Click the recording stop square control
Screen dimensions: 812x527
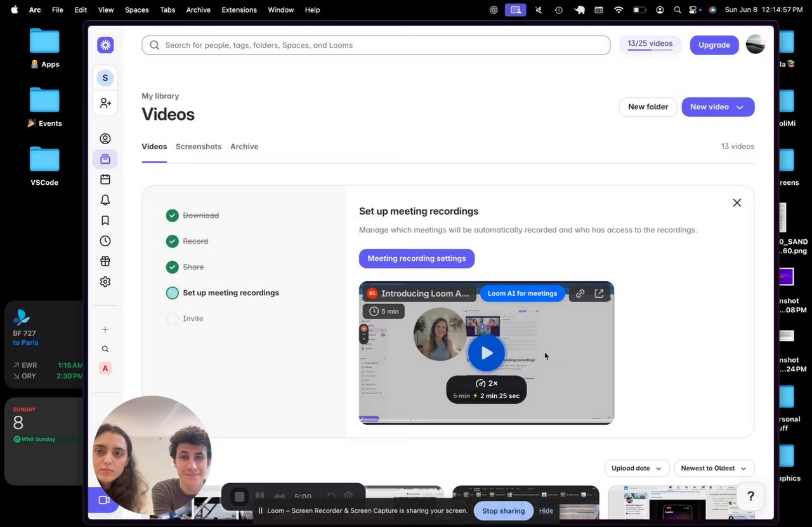click(x=239, y=497)
